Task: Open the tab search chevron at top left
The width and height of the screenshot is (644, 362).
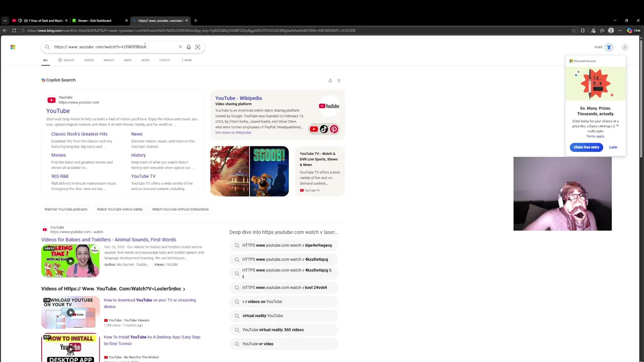Action: 5,21
